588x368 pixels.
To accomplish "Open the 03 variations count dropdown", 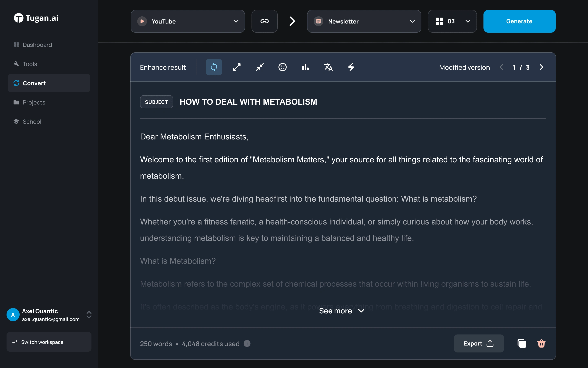I will 452,21.
